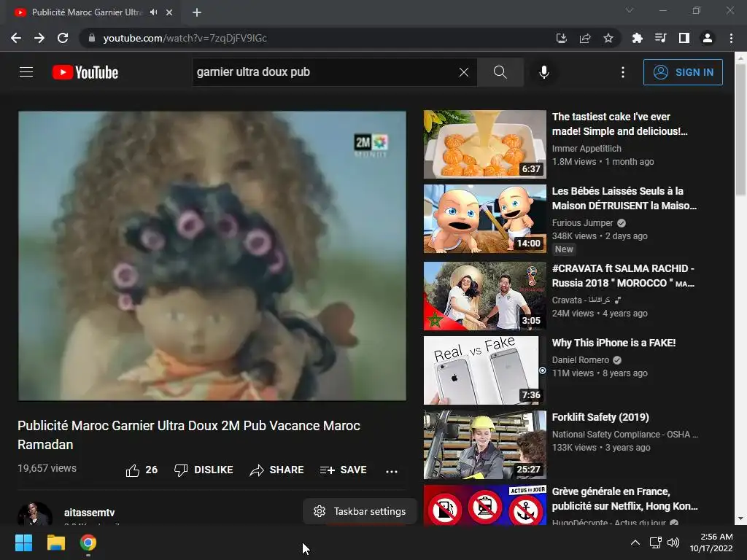Open YouTube settings three-dot menu

pos(623,72)
